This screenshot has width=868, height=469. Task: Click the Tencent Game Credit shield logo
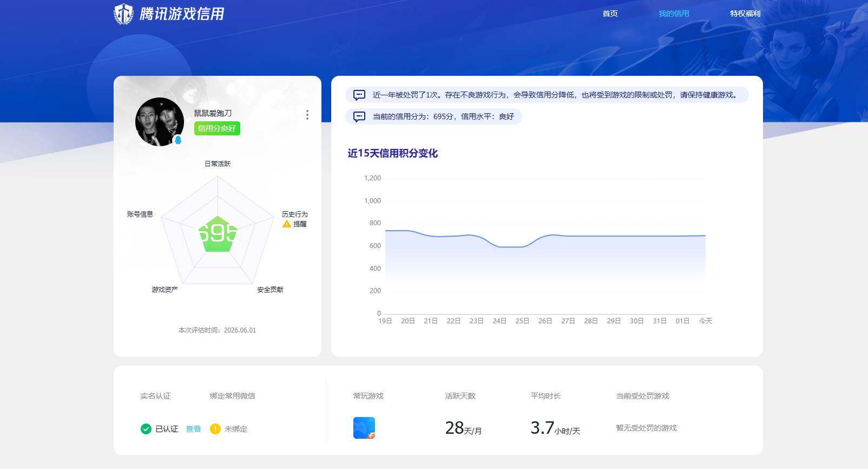(123, 14)
